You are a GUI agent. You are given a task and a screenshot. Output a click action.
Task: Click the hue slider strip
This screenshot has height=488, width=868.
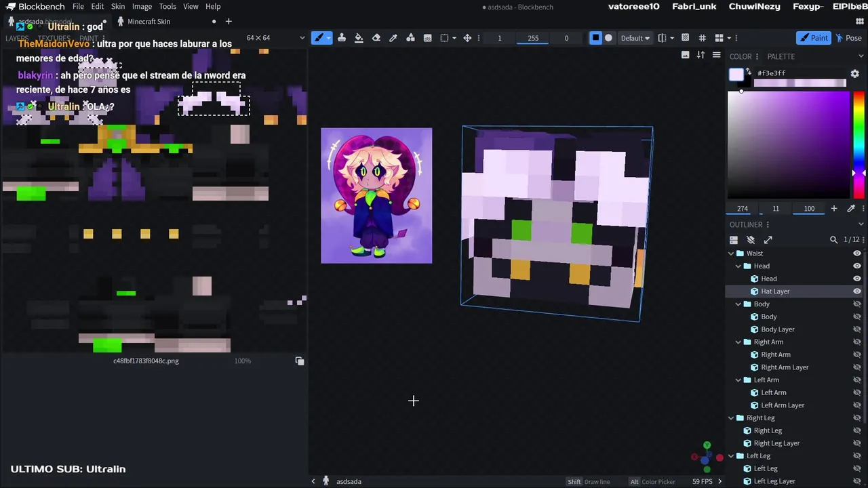point(859,144)
